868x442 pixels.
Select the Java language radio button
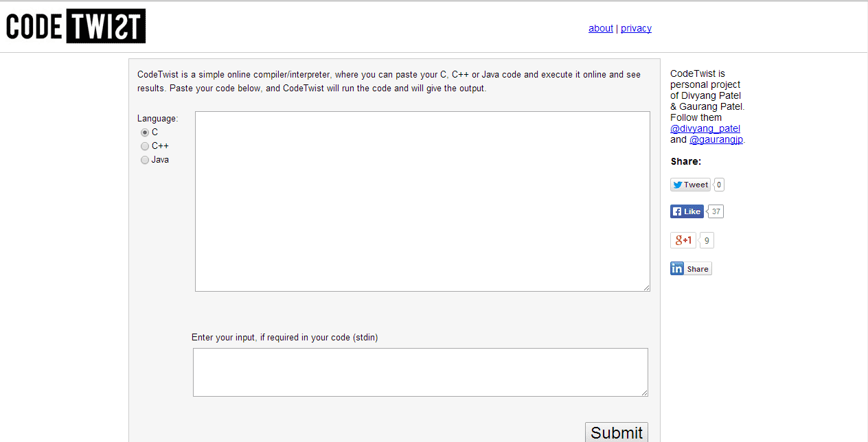145,160
